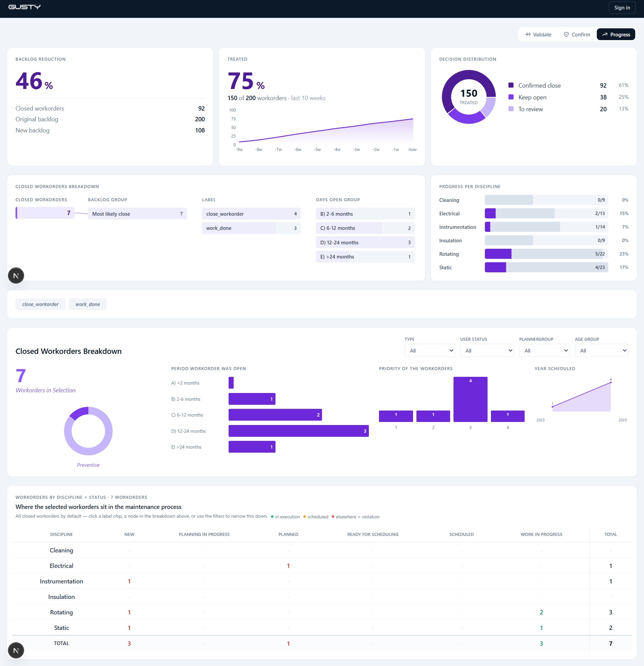Click the Rotating discipline progress bar

547,254
